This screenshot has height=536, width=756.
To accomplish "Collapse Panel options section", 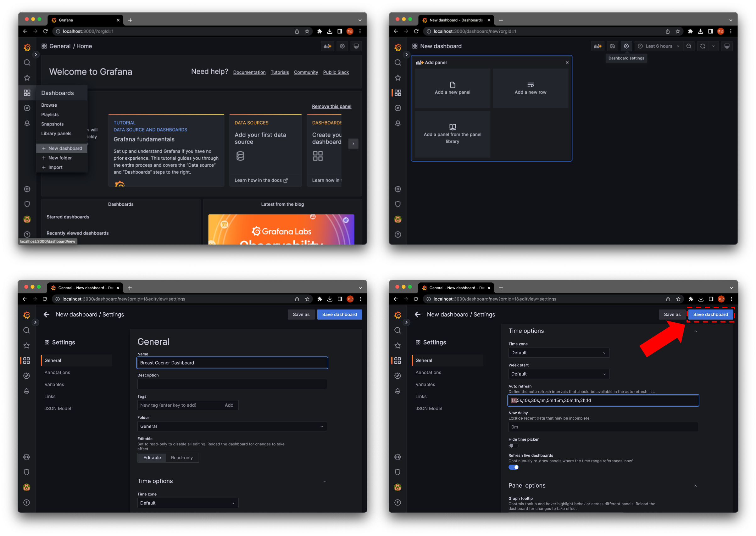I will point(695,486).
